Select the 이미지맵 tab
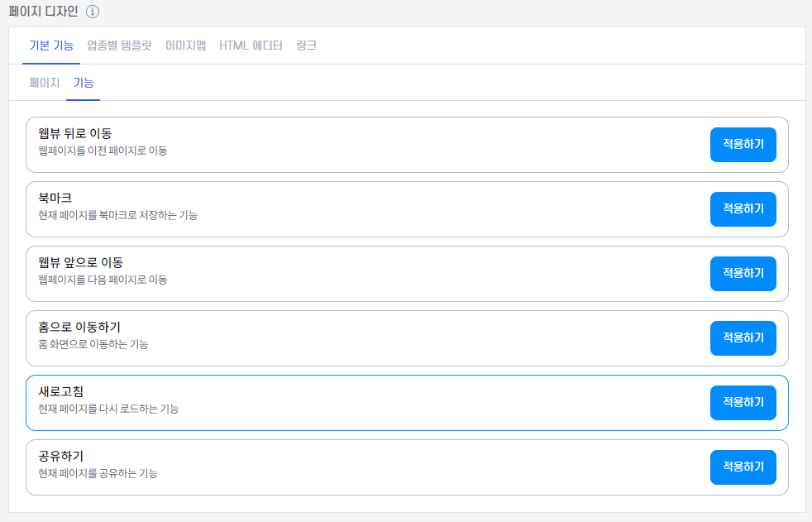Screen dimensions: 812x522 point(185,45)
